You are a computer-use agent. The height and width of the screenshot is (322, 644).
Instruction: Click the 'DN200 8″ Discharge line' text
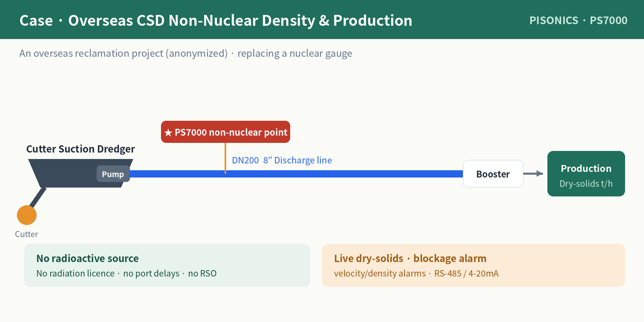(282, 160)
